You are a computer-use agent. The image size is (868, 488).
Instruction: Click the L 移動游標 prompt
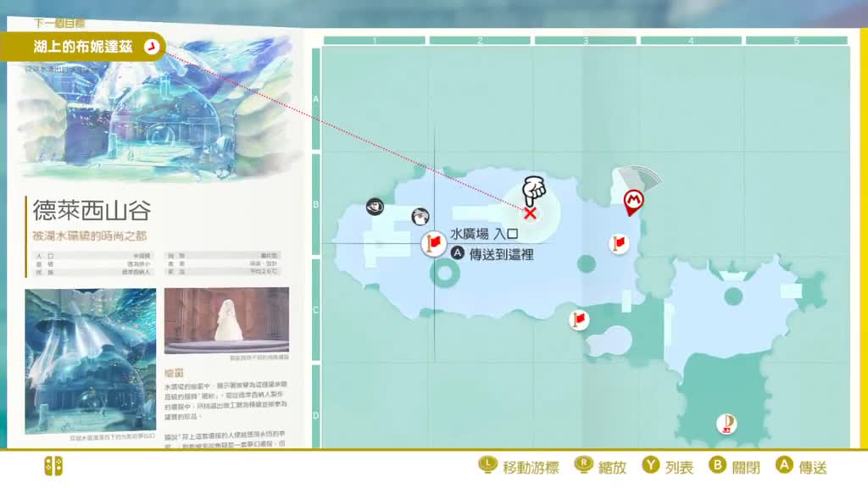(x=519, y=467)
